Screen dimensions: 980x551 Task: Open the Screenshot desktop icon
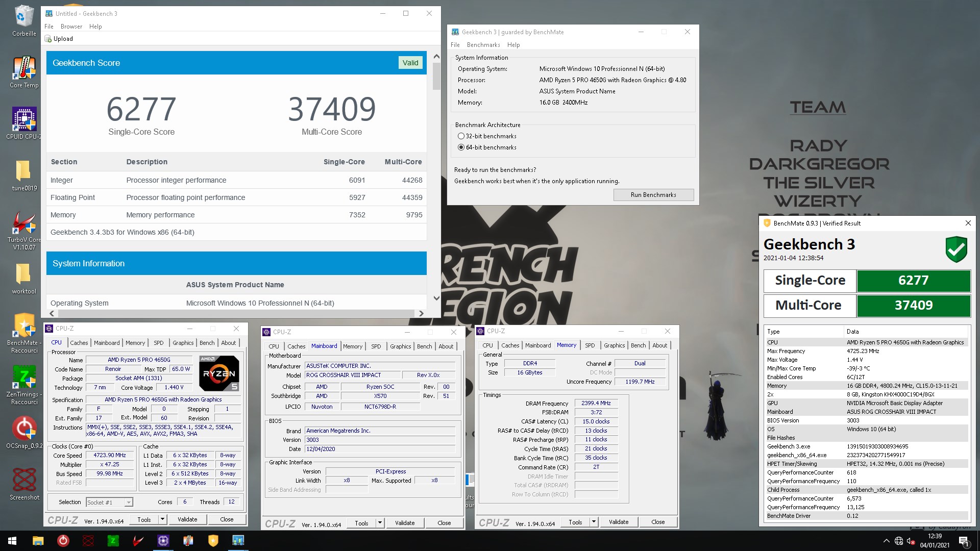pos(24,484)
